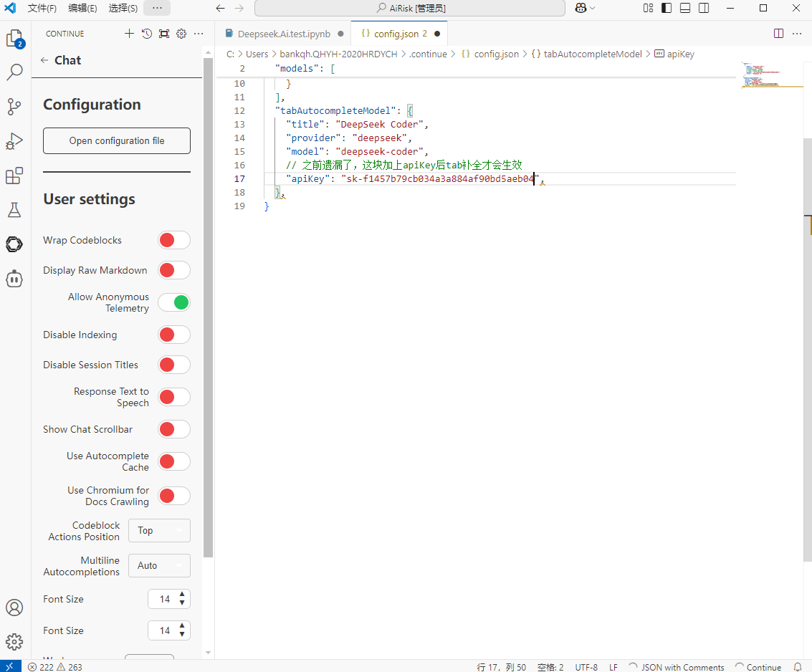Click UTF-8 encoding in status bar

(586, 667)
